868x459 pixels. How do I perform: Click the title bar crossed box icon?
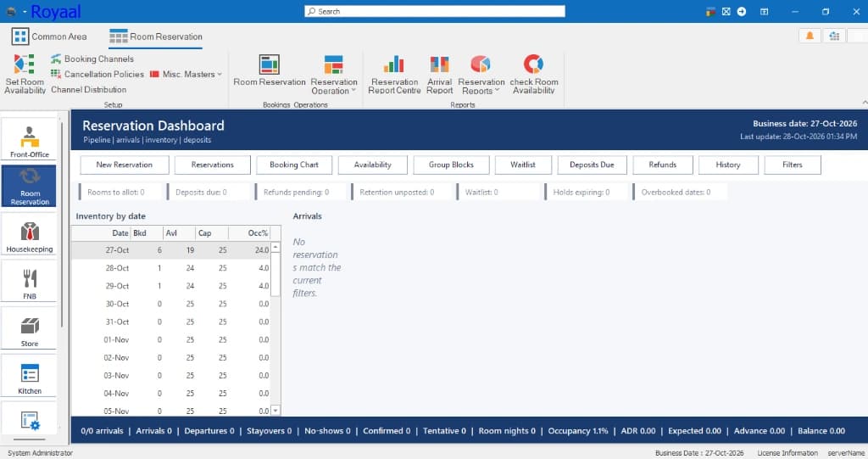point(726,11)
